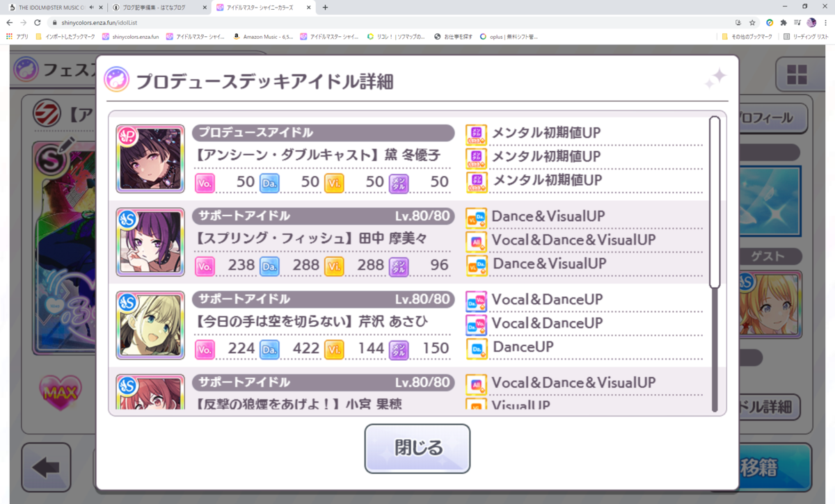Open the browser extensions puzzle icon

point(784,22)
